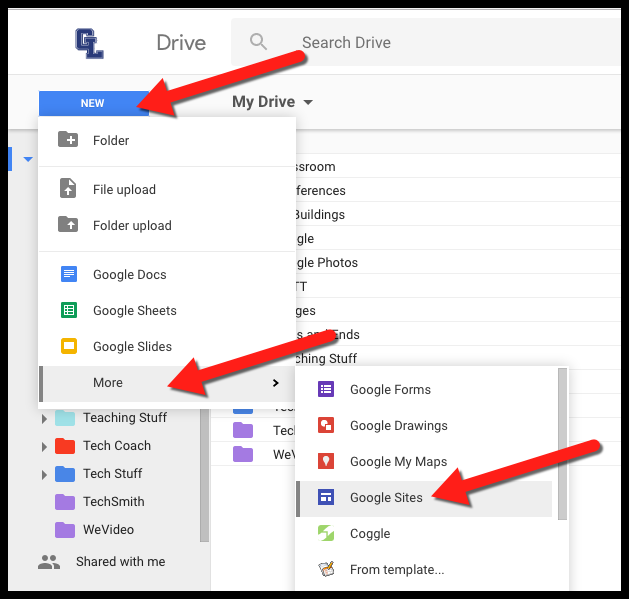This screenshot has height=599, width=629.
Task: Select Google My Maps in the submenu
Action: coord(426,461)
